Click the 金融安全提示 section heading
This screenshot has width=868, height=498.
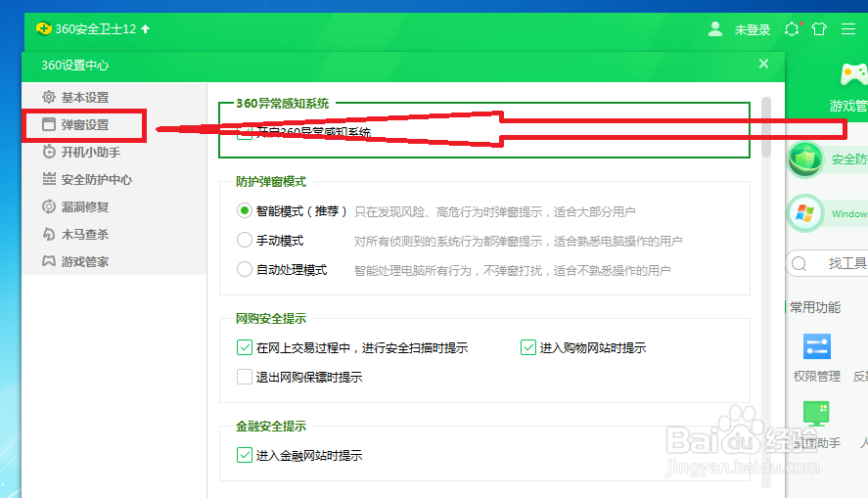coord(271,426)
